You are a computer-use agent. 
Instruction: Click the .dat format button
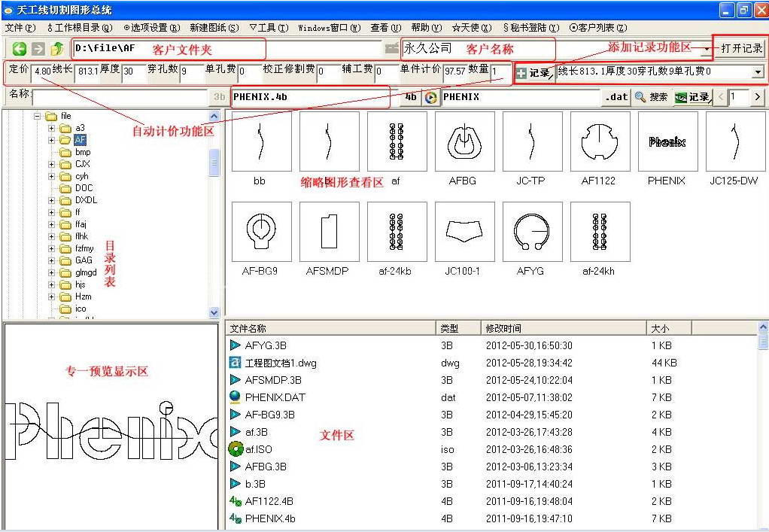coord(617,97)
